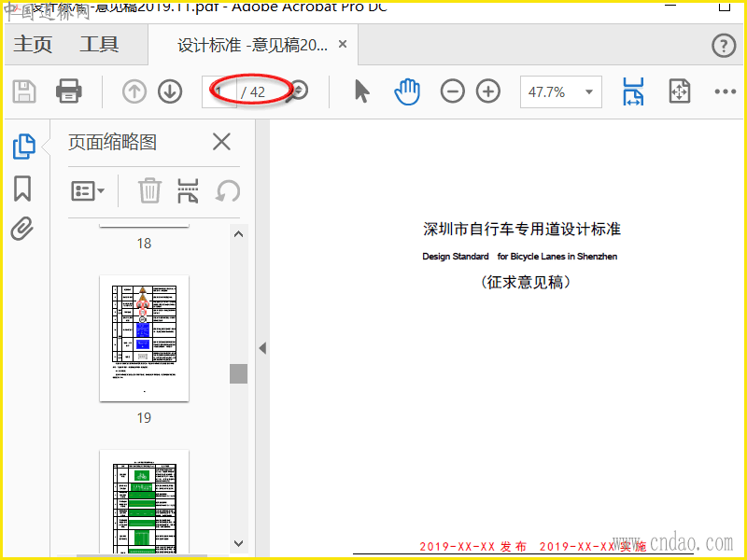
Task: Zoom out with the minus circle
Action: (x=452, y=91)
